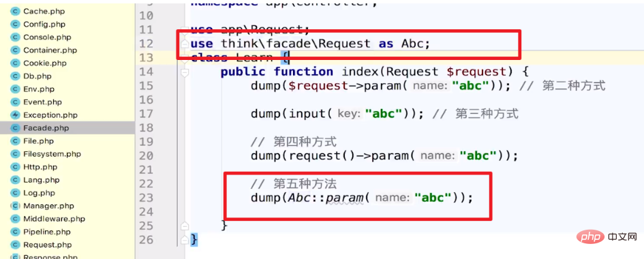Open Request.php in the file tree
644x259 pixels.
(x=47, y=245)
